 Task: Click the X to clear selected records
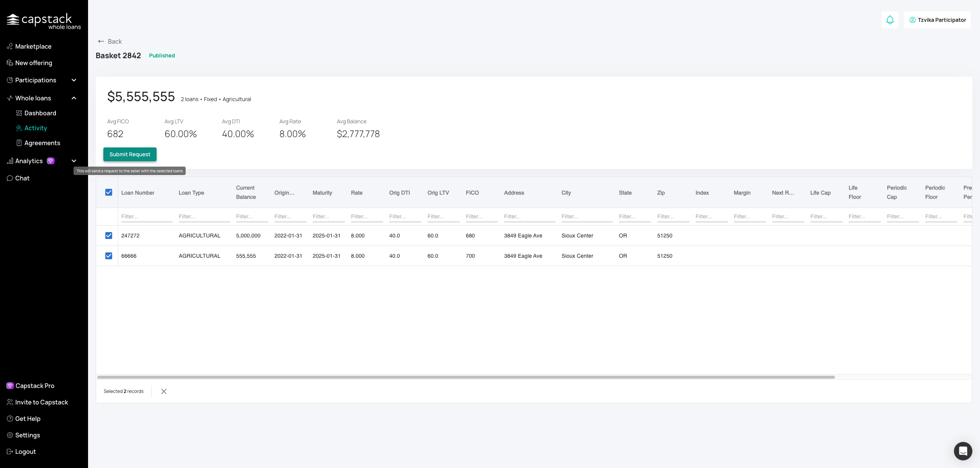[164, 391]
